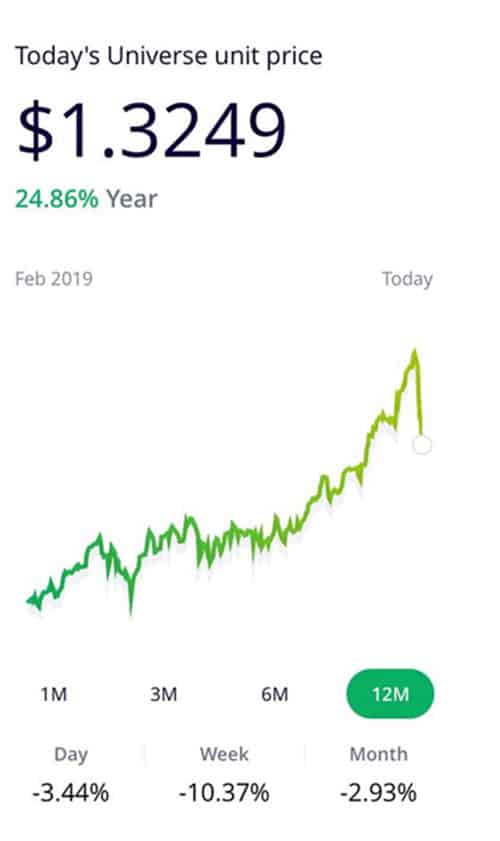500x841 pixels.
Task: Click the Week column heading
Action: 224,754
